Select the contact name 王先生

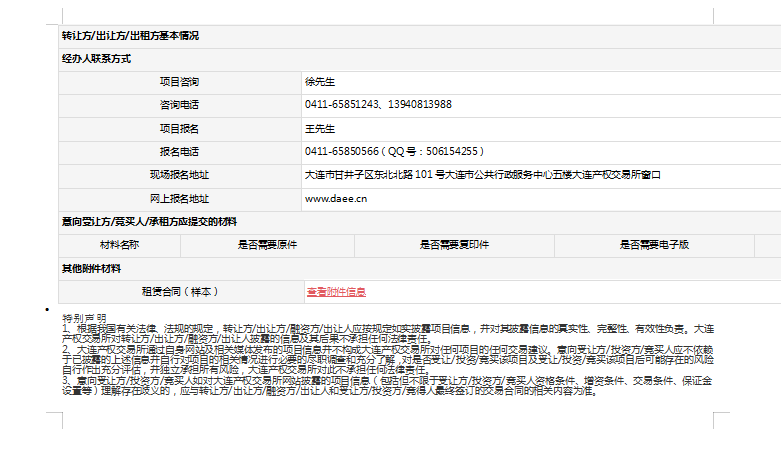pyautogui.click(x=320, y=128)
